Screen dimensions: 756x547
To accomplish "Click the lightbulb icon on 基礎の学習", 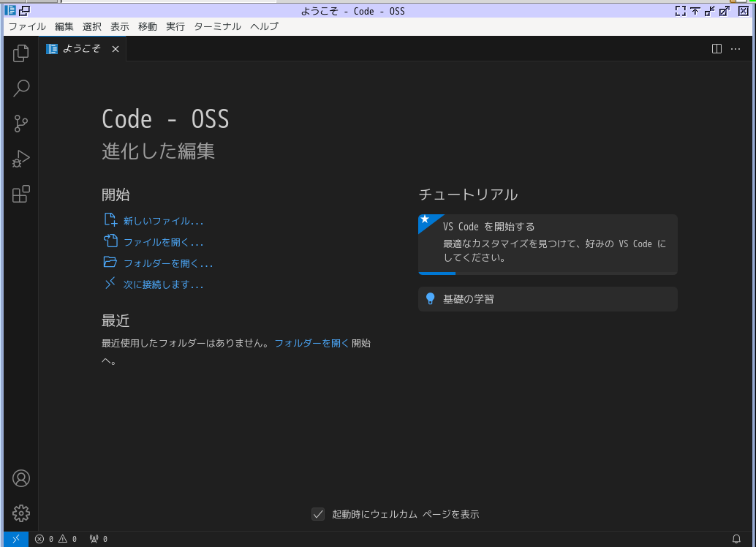I will [x=430, y=299].
